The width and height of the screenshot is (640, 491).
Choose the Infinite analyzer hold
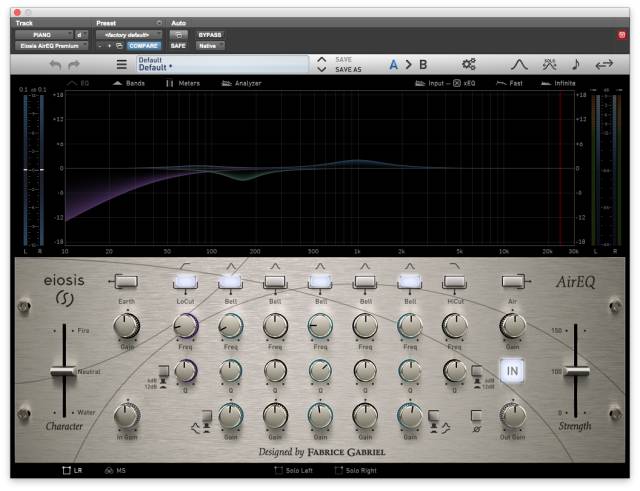[558, 83]
